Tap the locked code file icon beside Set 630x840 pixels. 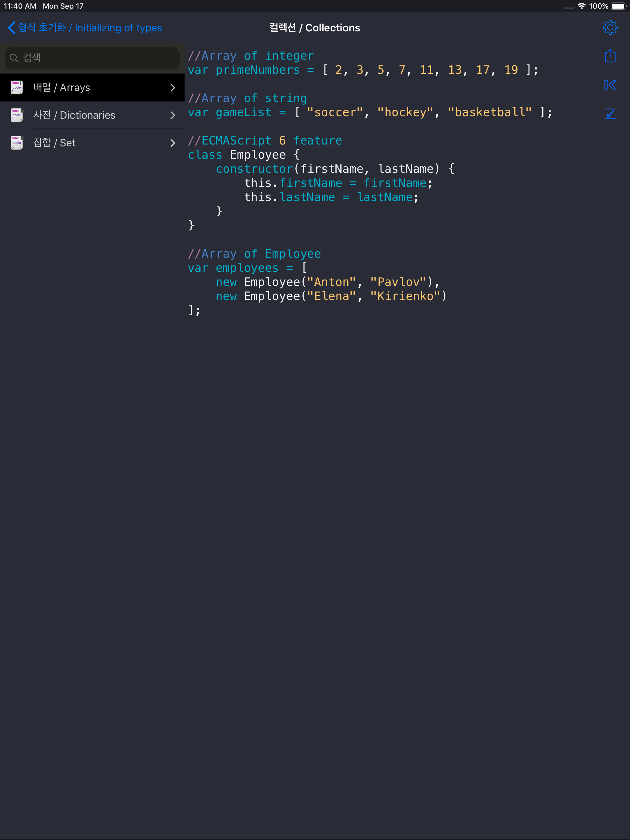[16, 142]
